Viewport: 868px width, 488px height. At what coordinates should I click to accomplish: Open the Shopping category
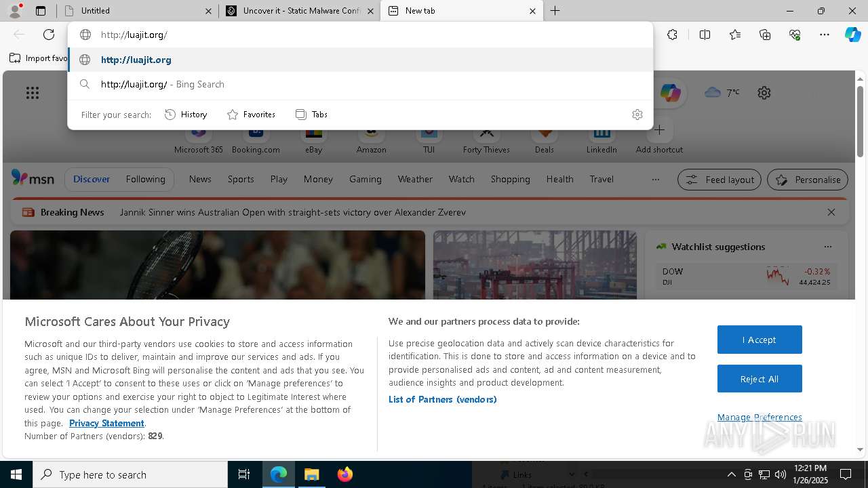tap(510, 180)
